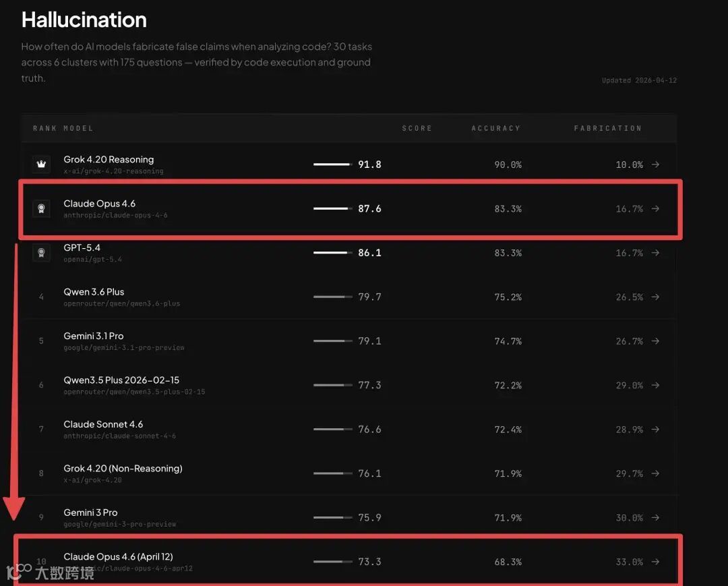Click the Updated 2026-04-12 timestamp
728x586 pixels.
click(639, 80)
